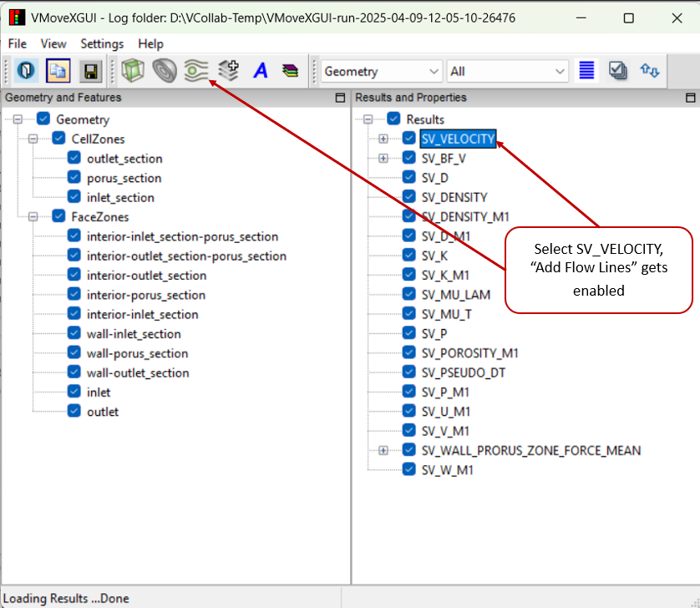The width and height of the screenshot is (700, 608).
Task: Collapse the Geometry root tree node
Action: click(x=18, y=119)
